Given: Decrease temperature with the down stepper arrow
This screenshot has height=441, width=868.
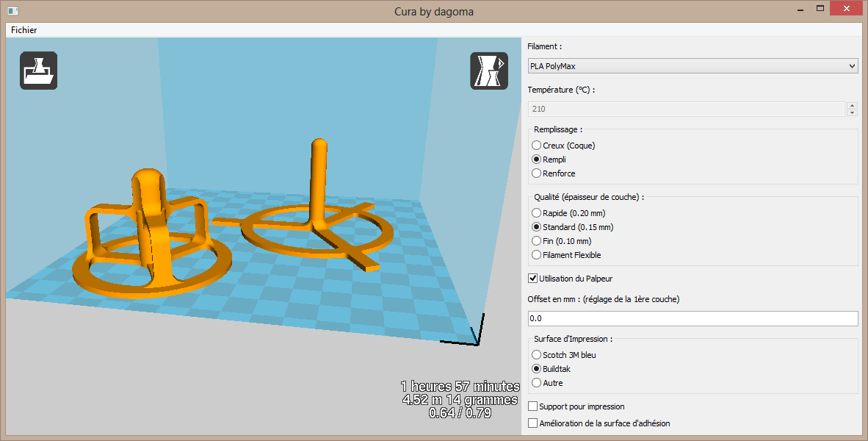Looking at the screenshot, I should point(852,112).
